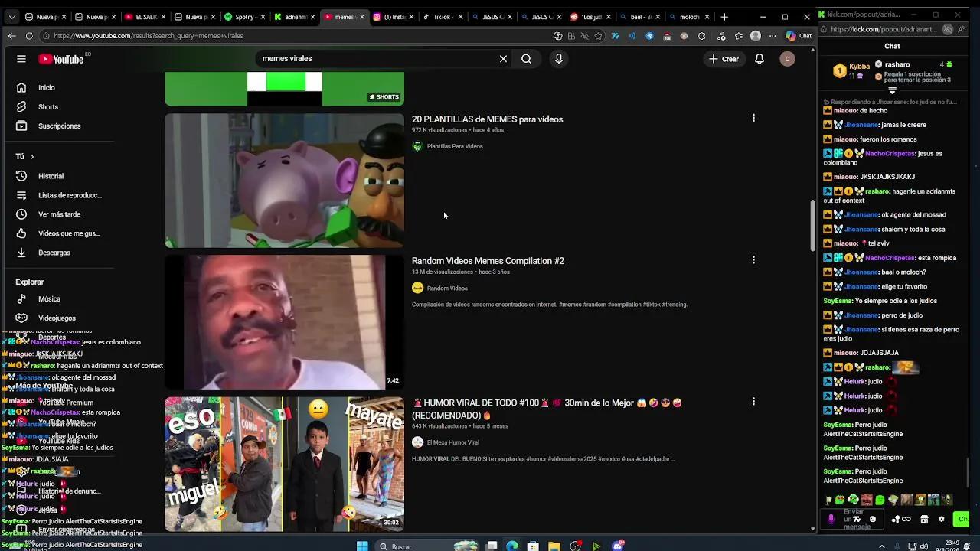Viewport: 980px width, 551px height.
Task: Click the Toy Story pig video thumbnail
Action: click(x=284, y=181)
